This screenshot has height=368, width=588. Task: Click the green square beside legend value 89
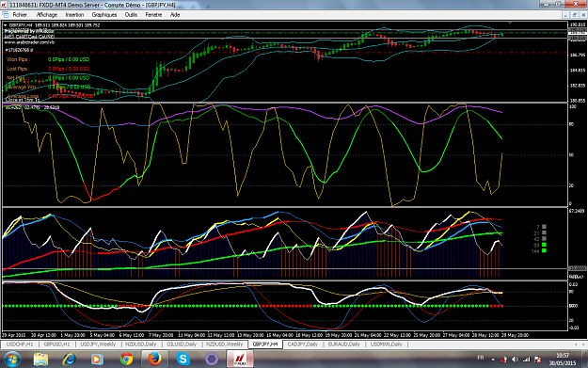[x=544, y=245]
